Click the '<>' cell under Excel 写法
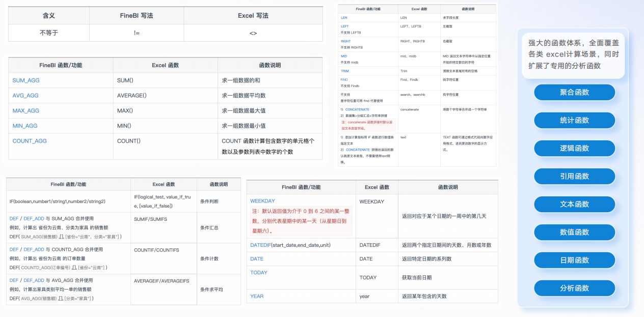Viewport: 644px width, 317px height. [253, 33]
